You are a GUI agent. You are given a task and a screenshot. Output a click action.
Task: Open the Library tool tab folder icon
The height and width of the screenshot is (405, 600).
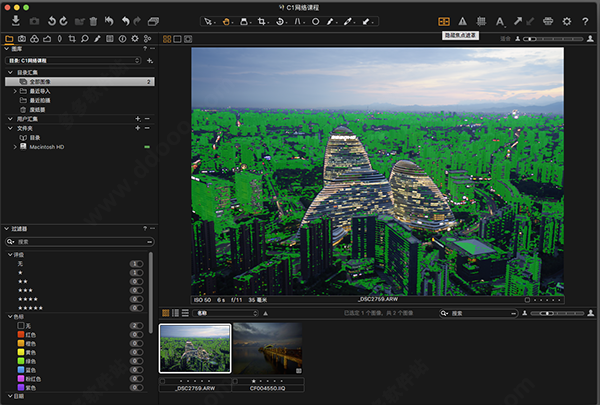click(x=9, y=39)
